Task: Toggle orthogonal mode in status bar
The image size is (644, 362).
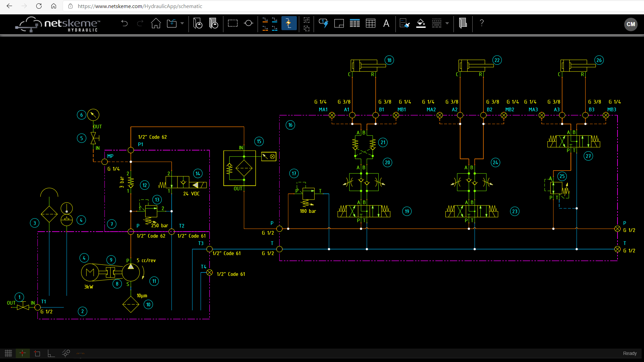Action: pos(51,353)
